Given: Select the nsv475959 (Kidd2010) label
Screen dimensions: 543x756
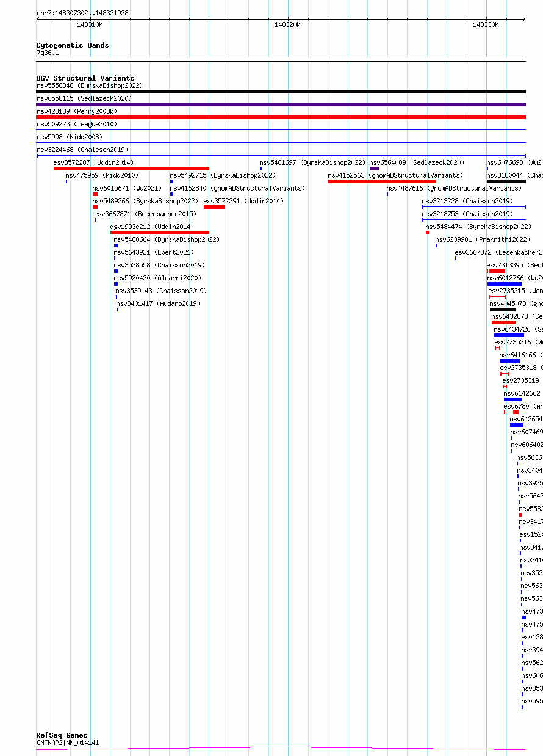Looking at the screenshot, I should coord(102,175).
